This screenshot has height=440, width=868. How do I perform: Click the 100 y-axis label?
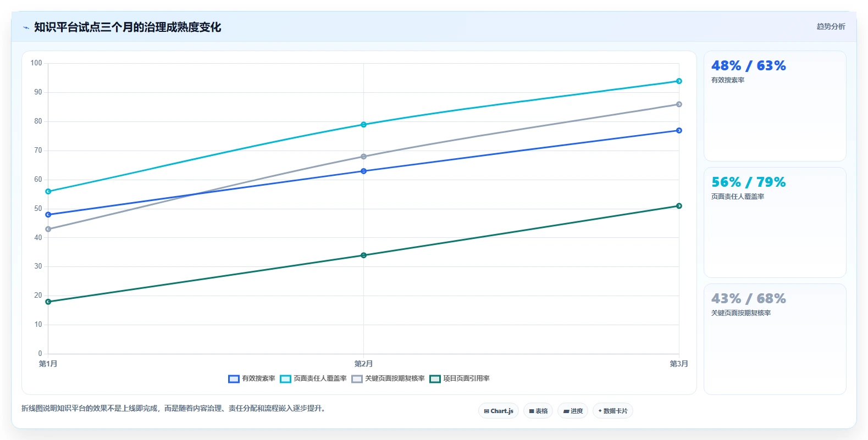[36, 63]
